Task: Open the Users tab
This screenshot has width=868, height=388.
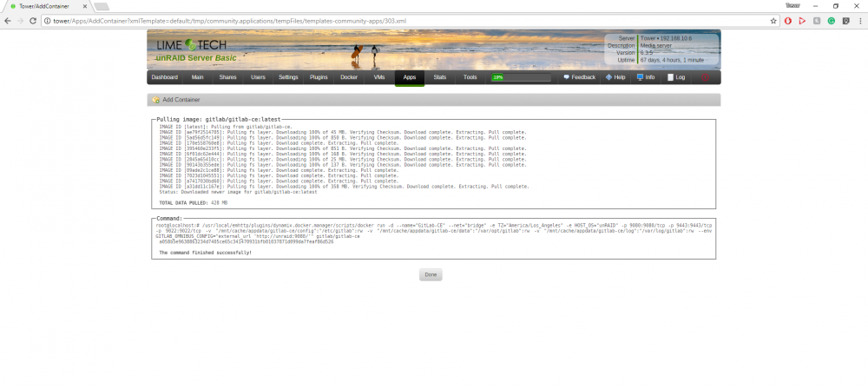Action: (258, 77)
